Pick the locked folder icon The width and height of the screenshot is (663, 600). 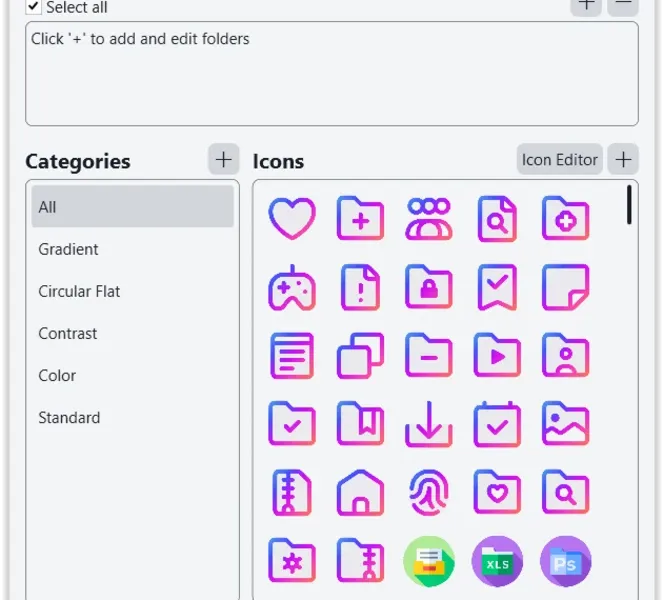click(x=429, y=288)
